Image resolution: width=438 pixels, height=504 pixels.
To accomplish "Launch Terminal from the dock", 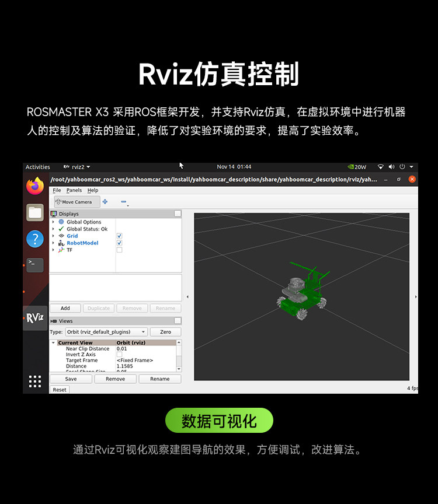I will [x=35, y=265].
